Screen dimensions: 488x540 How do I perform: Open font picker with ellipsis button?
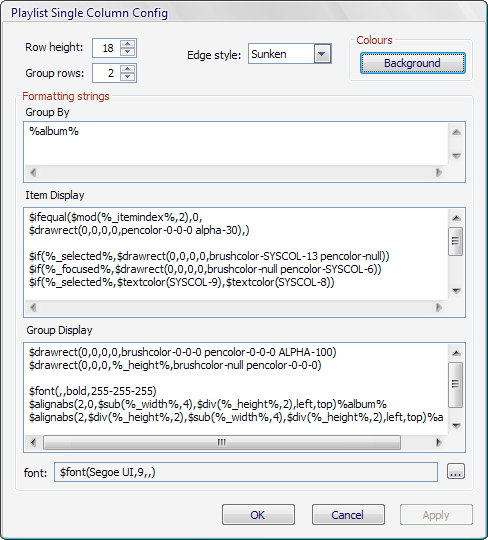456,471
